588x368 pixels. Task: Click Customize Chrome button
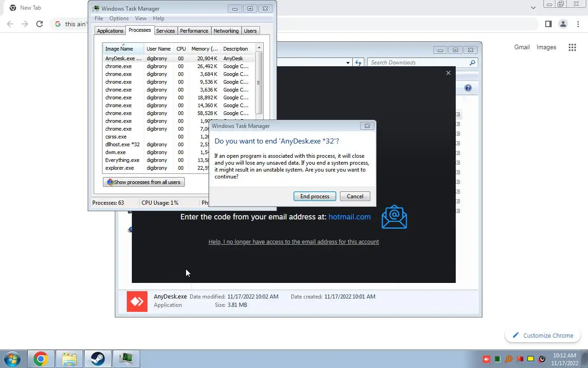543,335
